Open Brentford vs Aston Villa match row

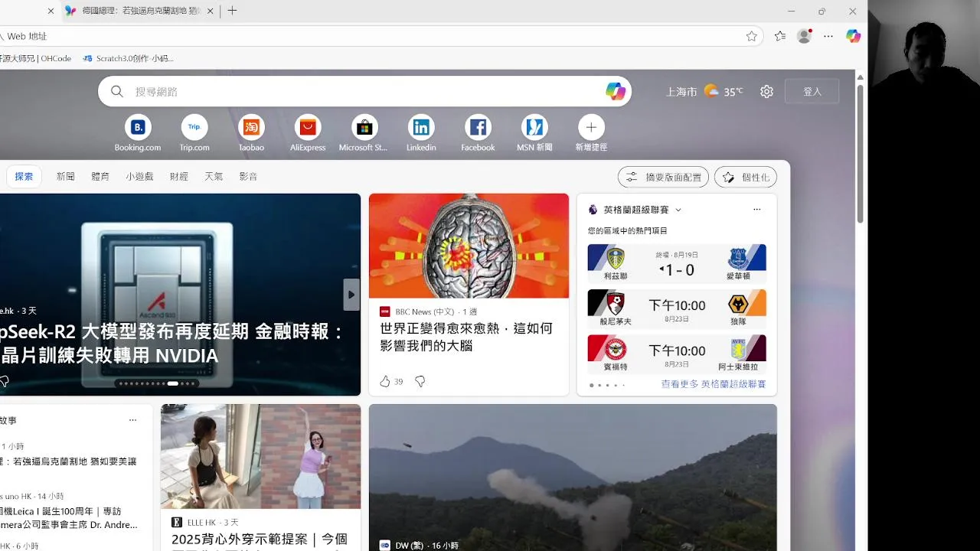tap(677, 354)
